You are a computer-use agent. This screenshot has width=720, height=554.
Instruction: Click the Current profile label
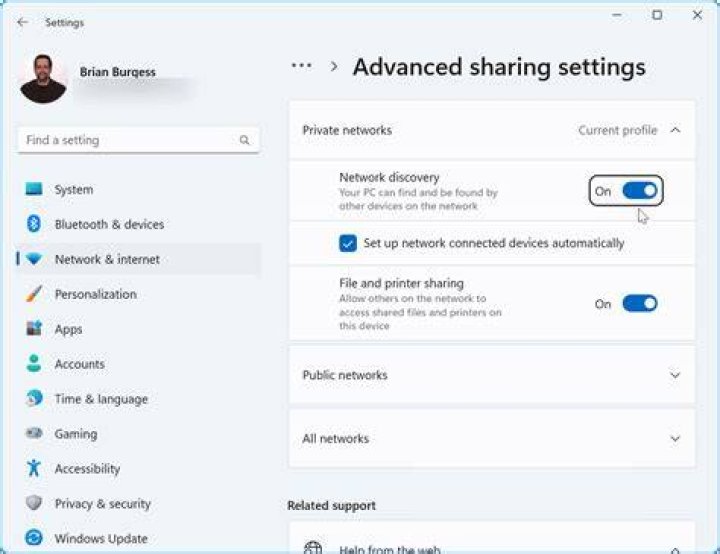coord(618,130)
